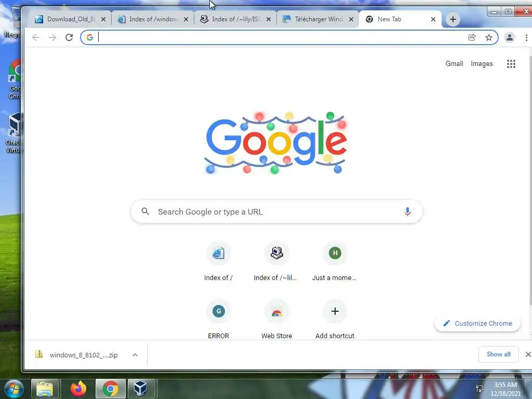Close the Télécharger Wind tab

coord(351,19)
